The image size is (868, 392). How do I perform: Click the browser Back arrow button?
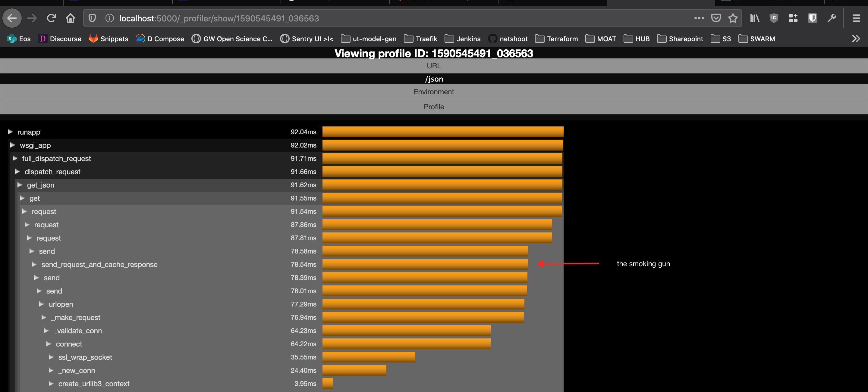click(12, 18)
